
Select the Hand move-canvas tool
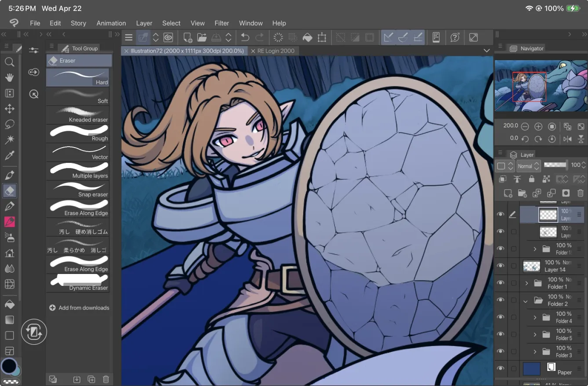(10, 77)
